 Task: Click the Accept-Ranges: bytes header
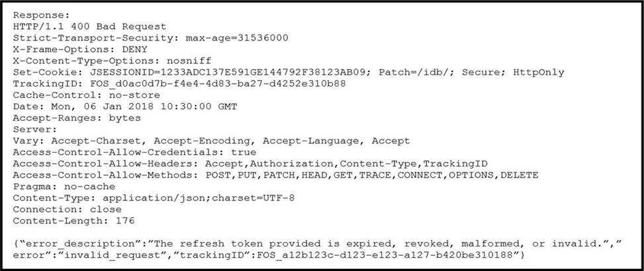pos(77,118)
